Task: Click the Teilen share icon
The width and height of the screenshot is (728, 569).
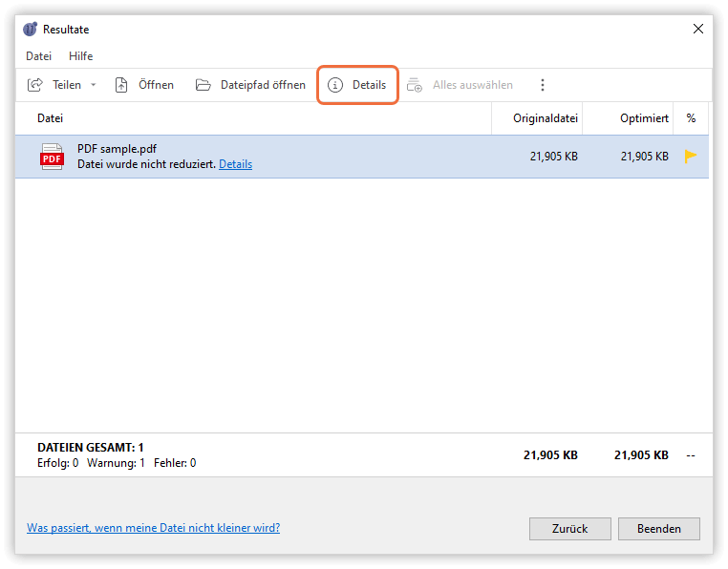Action: tap(35, 85)
